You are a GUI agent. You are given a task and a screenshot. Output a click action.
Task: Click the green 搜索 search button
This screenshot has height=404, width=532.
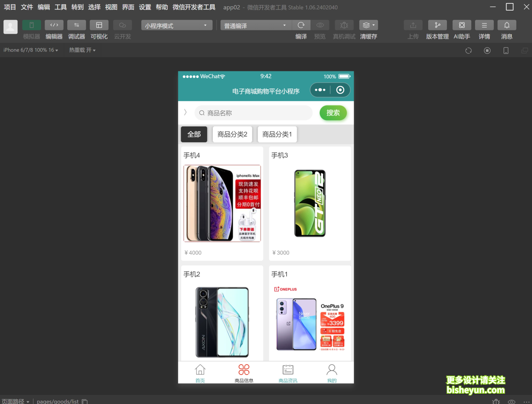pyautogui.click(x=333, y=113)
